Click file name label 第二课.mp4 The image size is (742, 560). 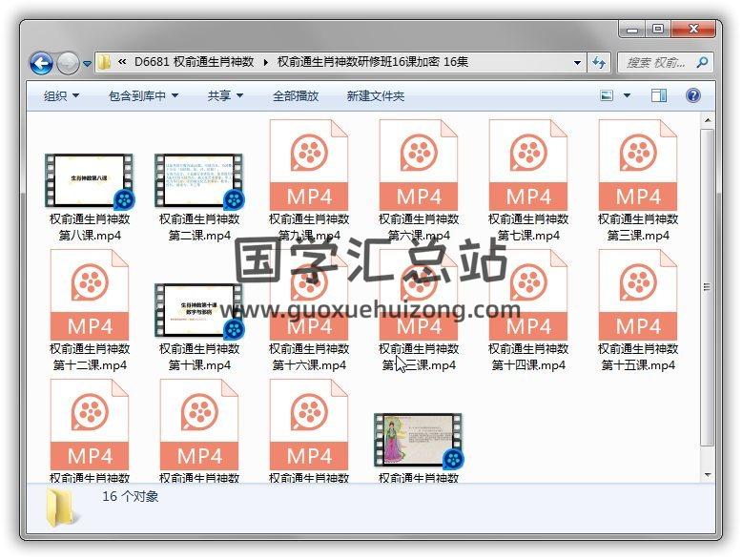199,227
